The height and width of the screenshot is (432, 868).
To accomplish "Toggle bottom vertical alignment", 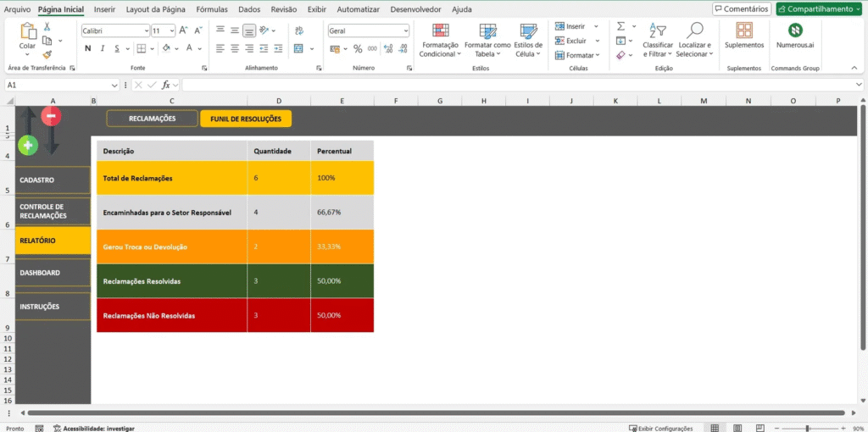I will point(249,30).
